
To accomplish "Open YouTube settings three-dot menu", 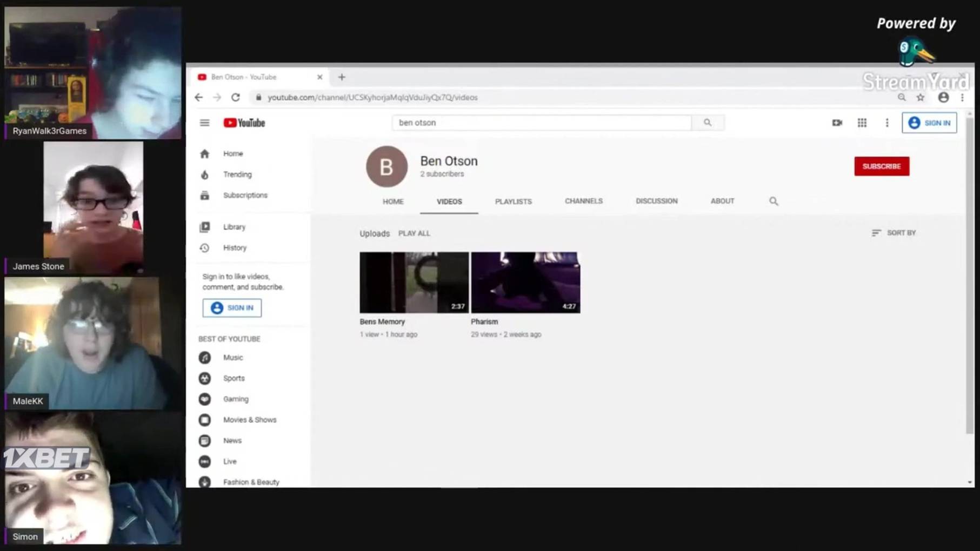I will (887, 123).
